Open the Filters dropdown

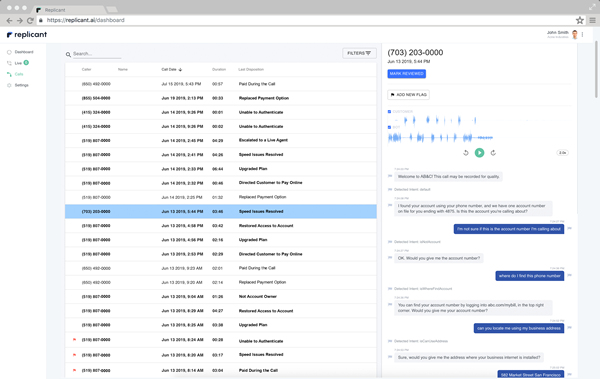(359, 53)
